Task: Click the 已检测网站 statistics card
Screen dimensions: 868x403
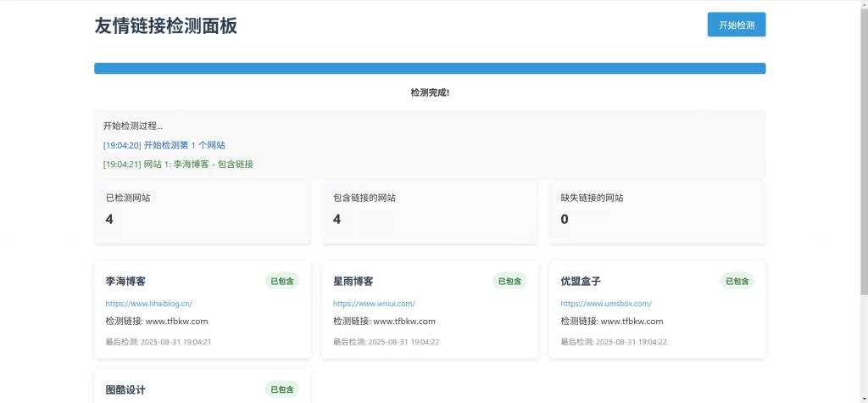Action: [202, 211]
